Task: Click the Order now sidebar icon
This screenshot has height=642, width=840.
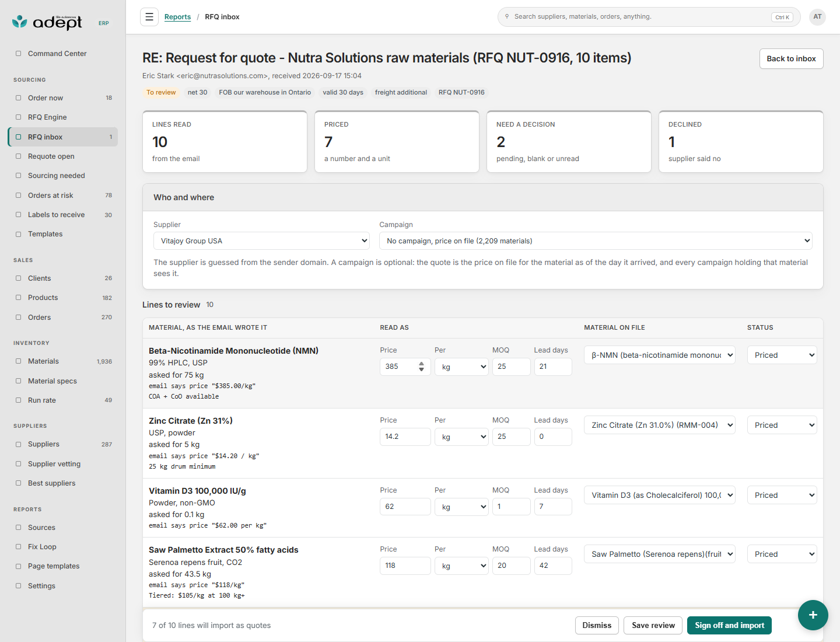Action: 19,98
